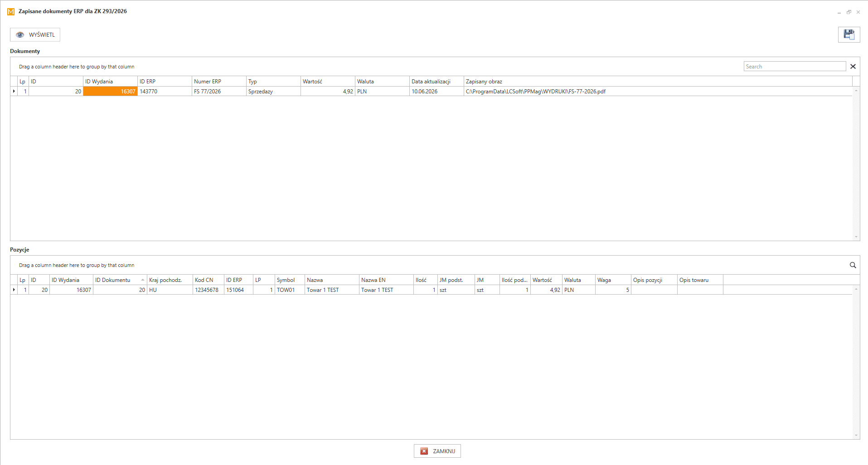Image resolution: width=868 pixels, height=465 pixels.
Task: Click the 10.06.2026 date cell
Action: click(x=436, y=92)
